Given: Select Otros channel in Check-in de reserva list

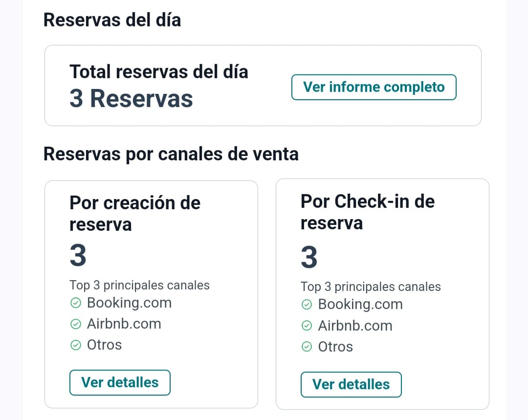Looking at the screenshot, I should 335,347.
